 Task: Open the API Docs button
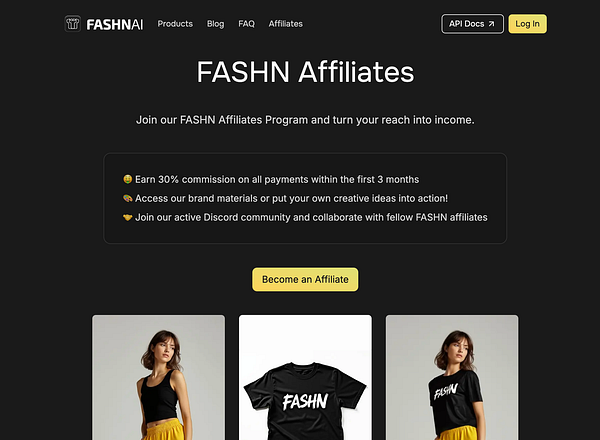[x=472, y=24]
